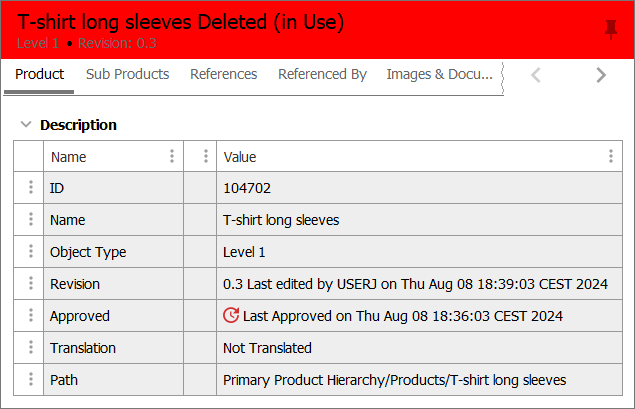Open the References tab
Image resolution: width=635 pixels, height=409 pixels.
click(223, 74)
